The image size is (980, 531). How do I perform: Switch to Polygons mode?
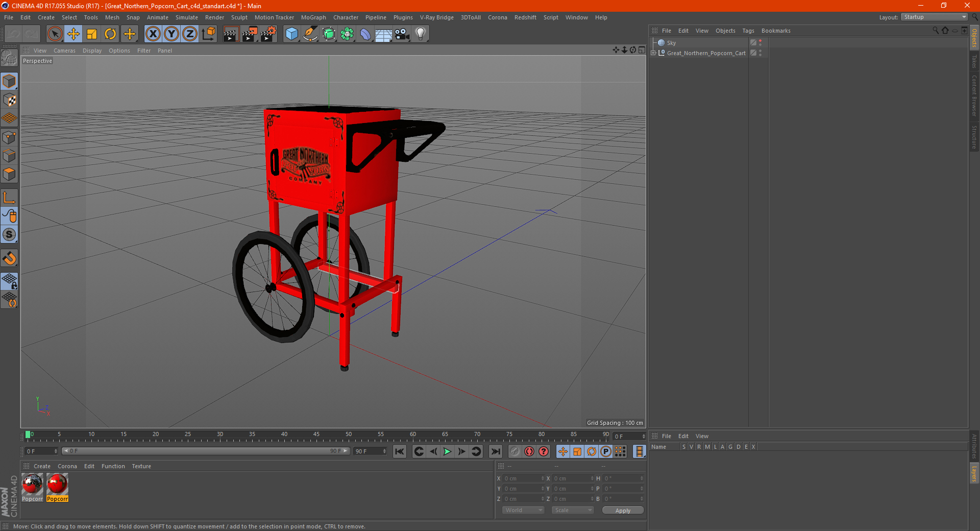[9, 174]
